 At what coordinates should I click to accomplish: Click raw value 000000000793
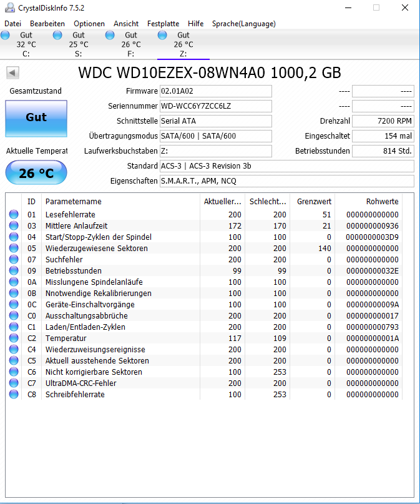pos(372,327)
